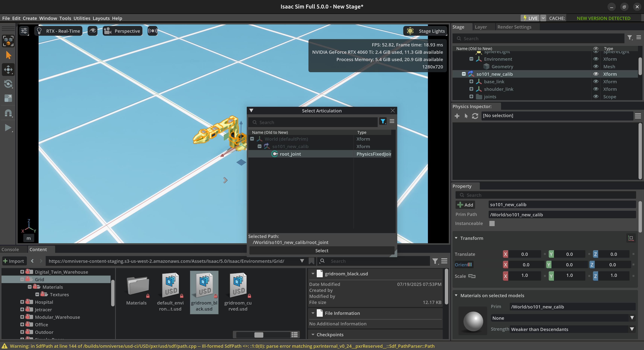Open RTX - Real-Time renderer menu

click(58, 31)
